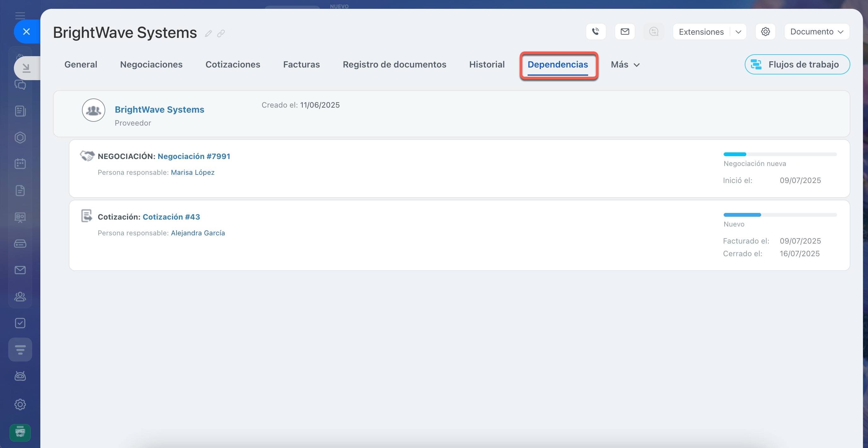Click the Proveedor company type label
The image size is (868, 448).
133,123
